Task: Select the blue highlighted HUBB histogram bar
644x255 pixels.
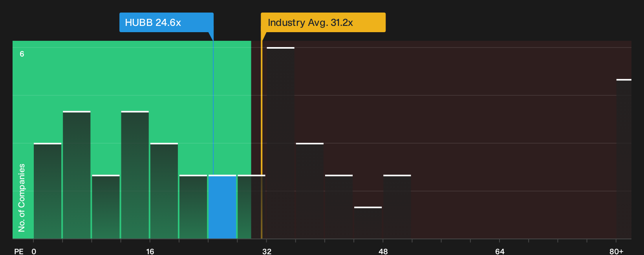Action: (x=222, y=207)
